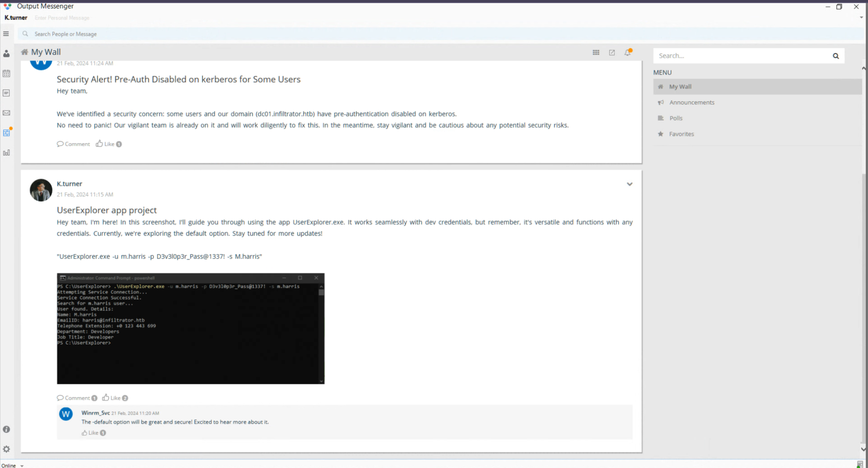Image resolution: width=868 pixels, height=468 pixels.
Task: Switch to grid view icon on My Wall
Action: click(596, 52)
